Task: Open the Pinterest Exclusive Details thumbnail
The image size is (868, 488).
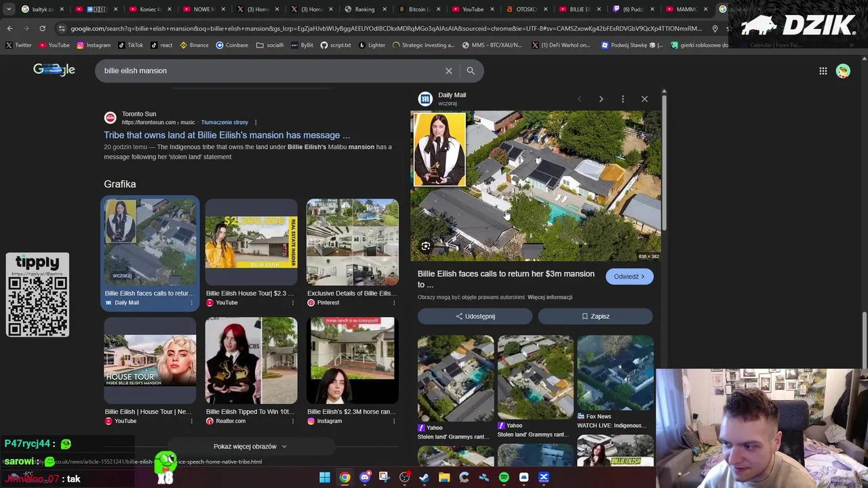Action: 353,242
